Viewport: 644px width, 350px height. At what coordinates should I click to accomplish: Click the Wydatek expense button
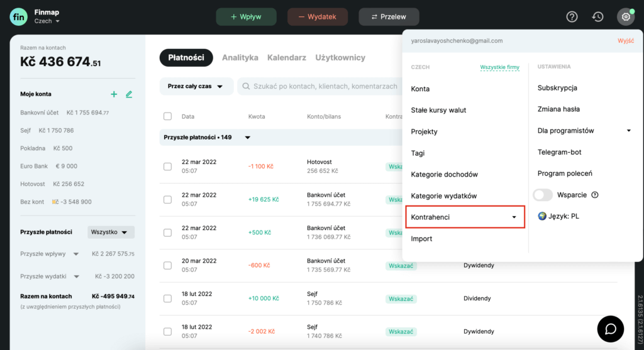pos(318,17)
